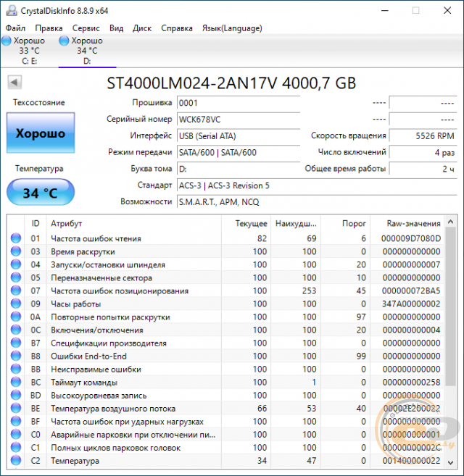Select row Переназначенные сектора
Image resolution: width=464 pixels, height=476 pixels.
(225, 277)
